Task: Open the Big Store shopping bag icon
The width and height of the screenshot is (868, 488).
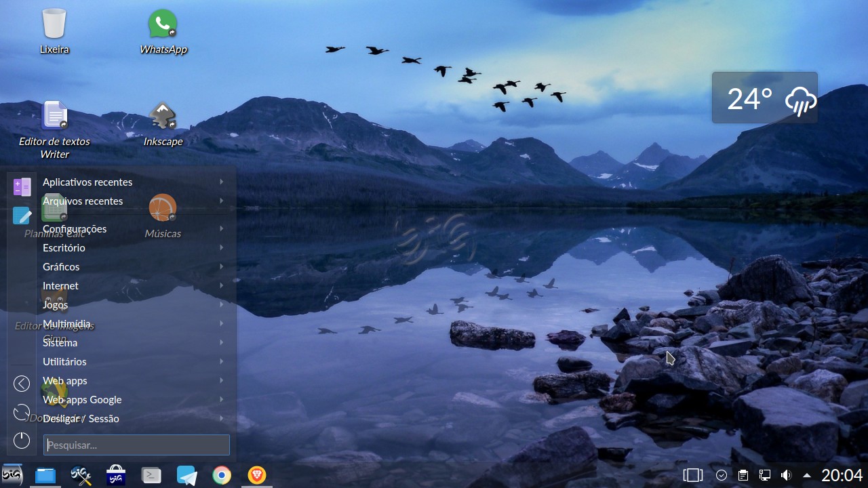Action: click(116, 476)
